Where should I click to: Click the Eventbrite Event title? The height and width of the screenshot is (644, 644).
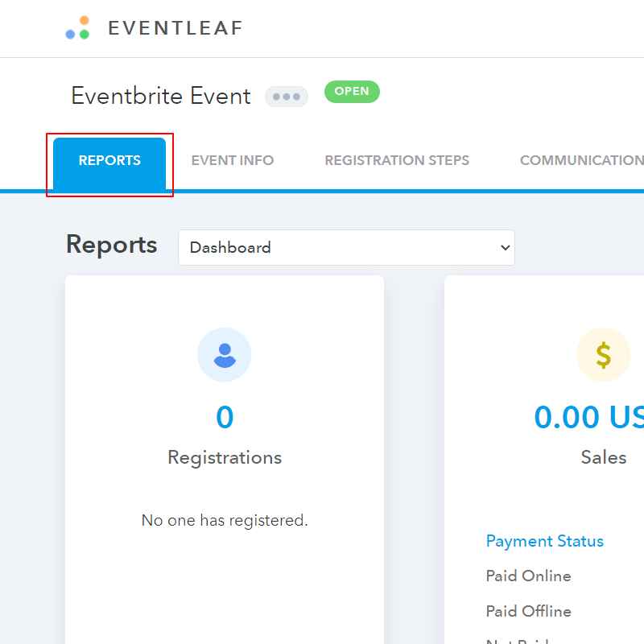[160, 96]
